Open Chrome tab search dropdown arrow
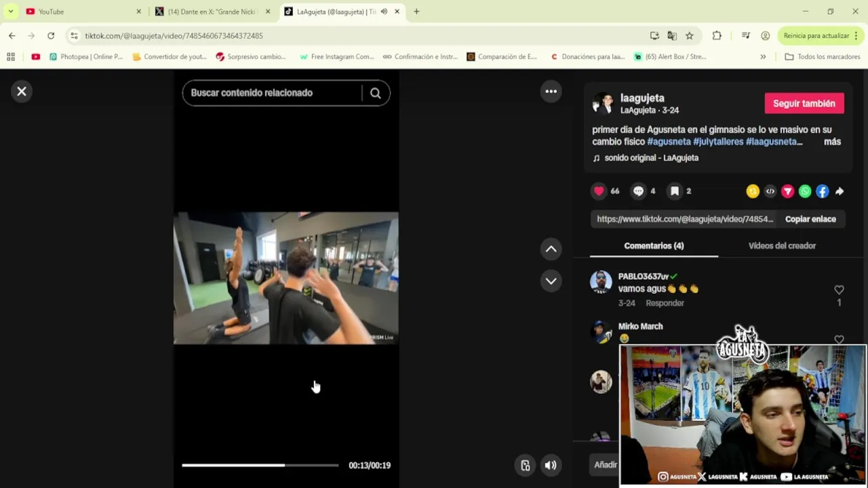The image size is (868, 488). [10, 12]
